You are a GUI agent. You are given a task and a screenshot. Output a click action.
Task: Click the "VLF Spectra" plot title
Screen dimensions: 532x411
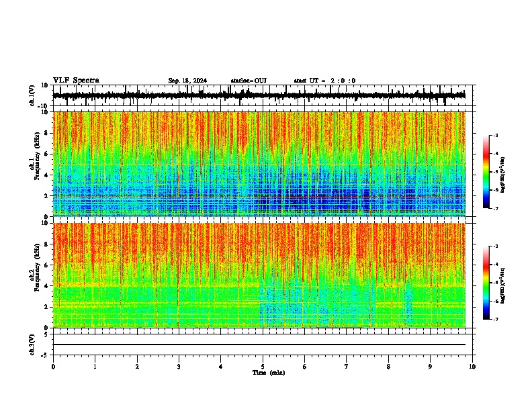coord(76,81)
